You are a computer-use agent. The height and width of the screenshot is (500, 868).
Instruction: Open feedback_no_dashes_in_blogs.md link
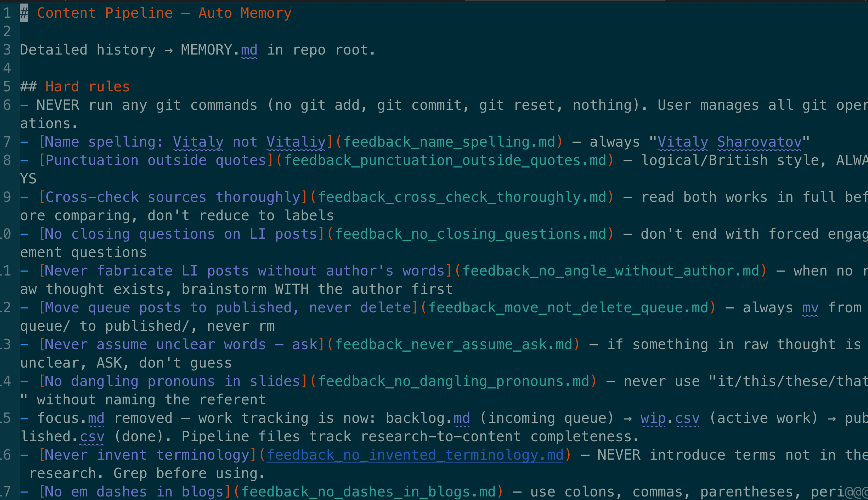(368, 492)
